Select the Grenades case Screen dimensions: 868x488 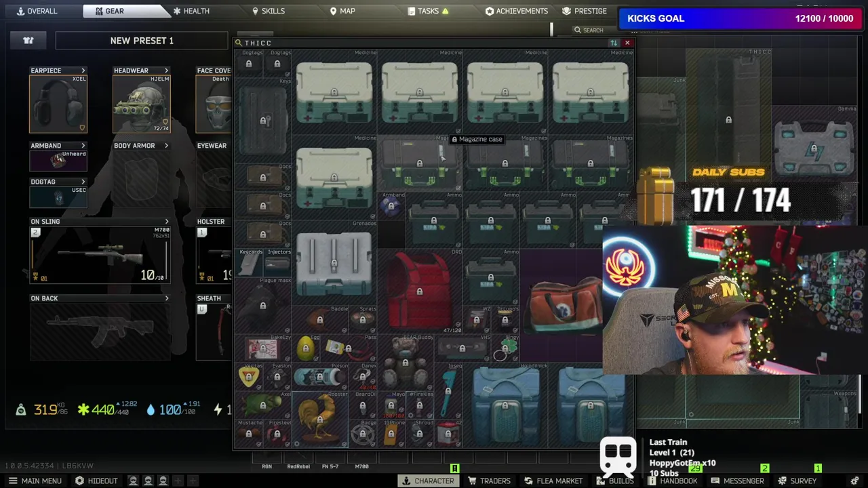tap(334, 262)
